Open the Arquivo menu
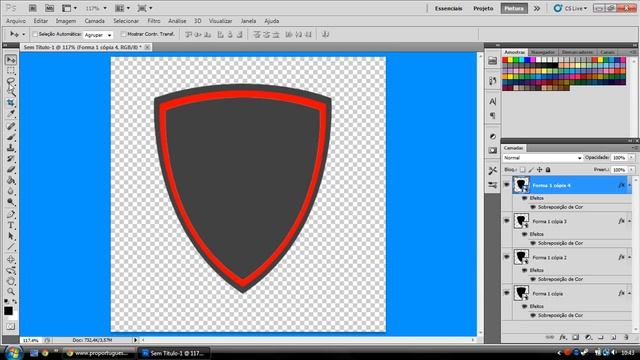 pyautogui.click(x=16, y=21)
